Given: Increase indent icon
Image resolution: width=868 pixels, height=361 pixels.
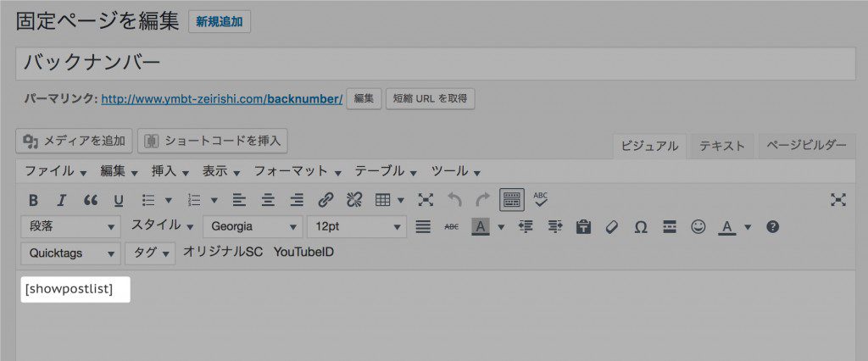Looking at the screenshot, I should [x=554, y=226].
